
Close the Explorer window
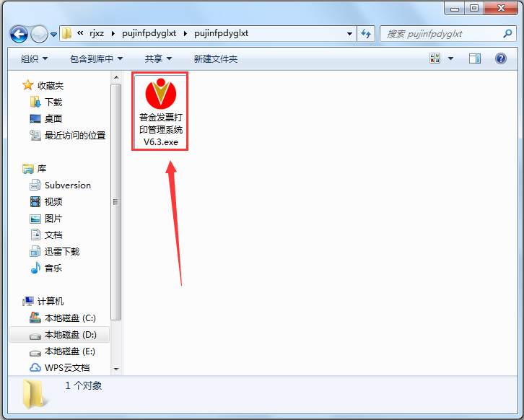click(x=501, y=9)
